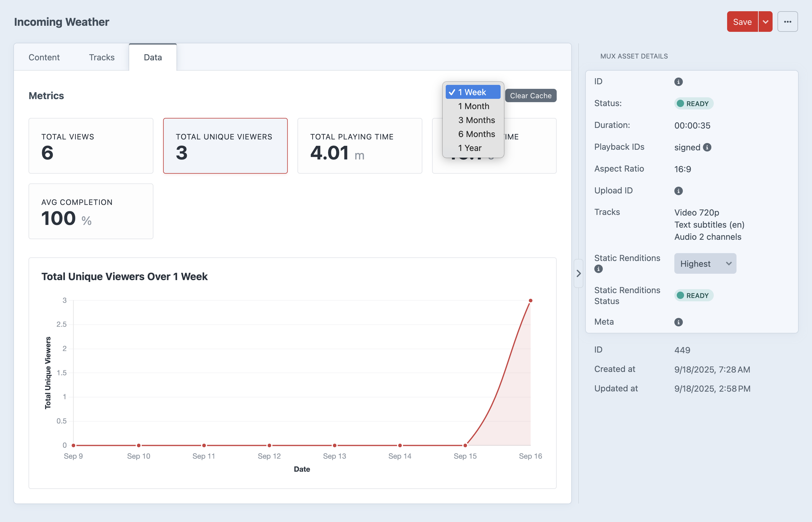Open the three-dots actions menu

(787, 22)
